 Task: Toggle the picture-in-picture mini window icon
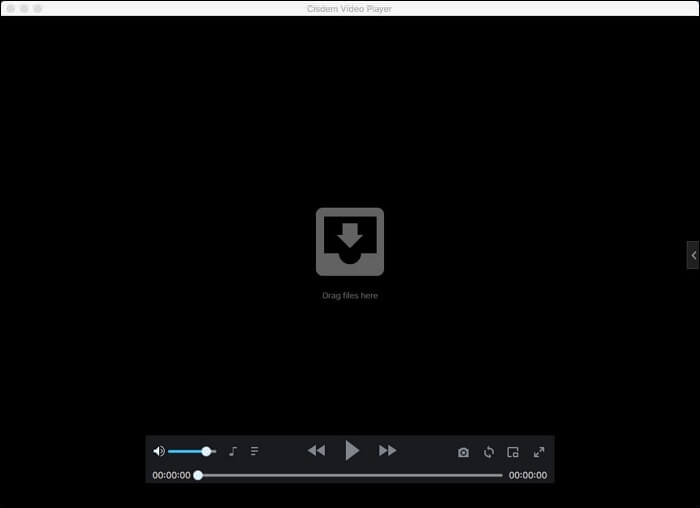pyautogui.click(x=513, y=453)
